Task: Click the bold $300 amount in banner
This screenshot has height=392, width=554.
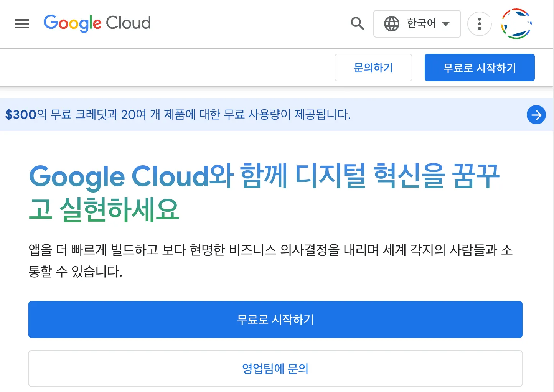Action: [21, 115]
